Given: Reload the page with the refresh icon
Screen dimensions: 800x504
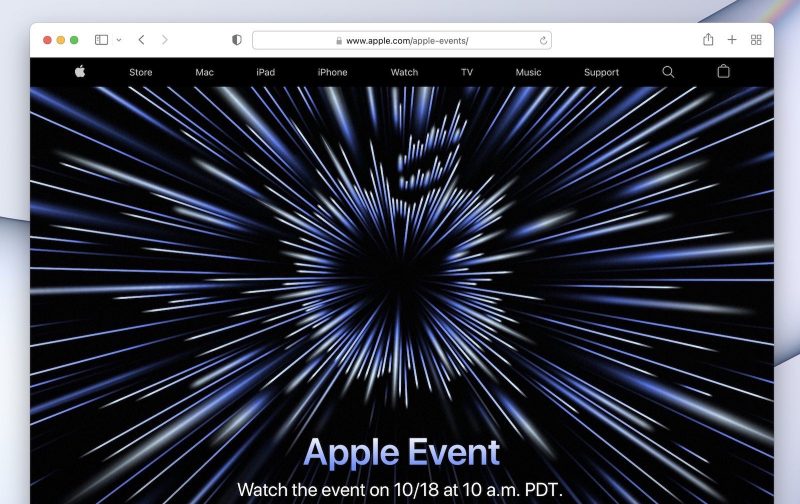Looking at the screenshot, I should [543, 41].
